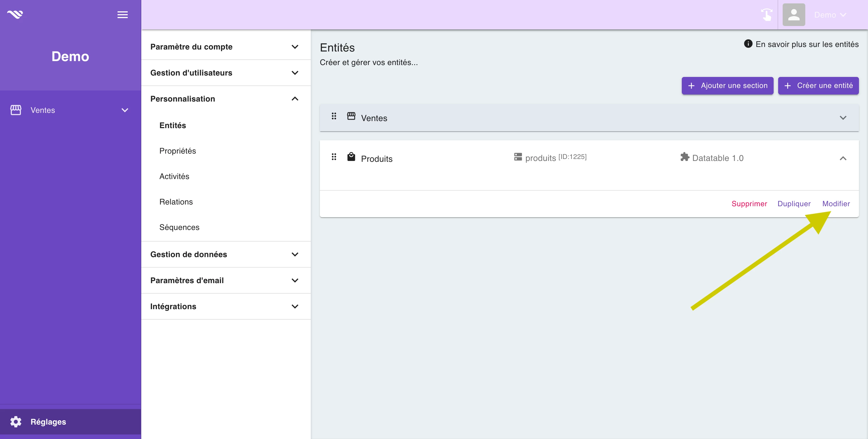Click Dupliquer on the Produits entity
This screenshot has height=439, width=868.
tap(794, 203)
